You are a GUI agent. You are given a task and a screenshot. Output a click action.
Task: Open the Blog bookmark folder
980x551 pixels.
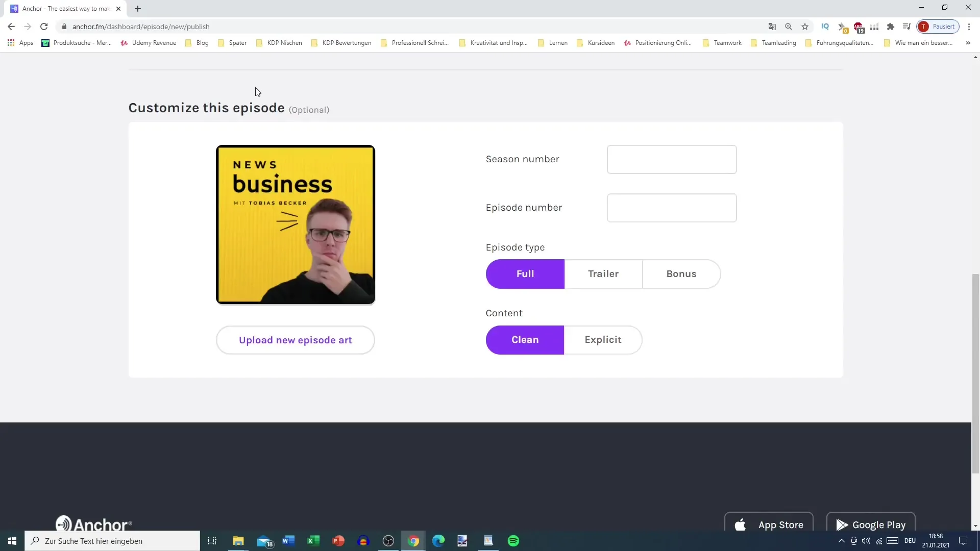[197, 43]
